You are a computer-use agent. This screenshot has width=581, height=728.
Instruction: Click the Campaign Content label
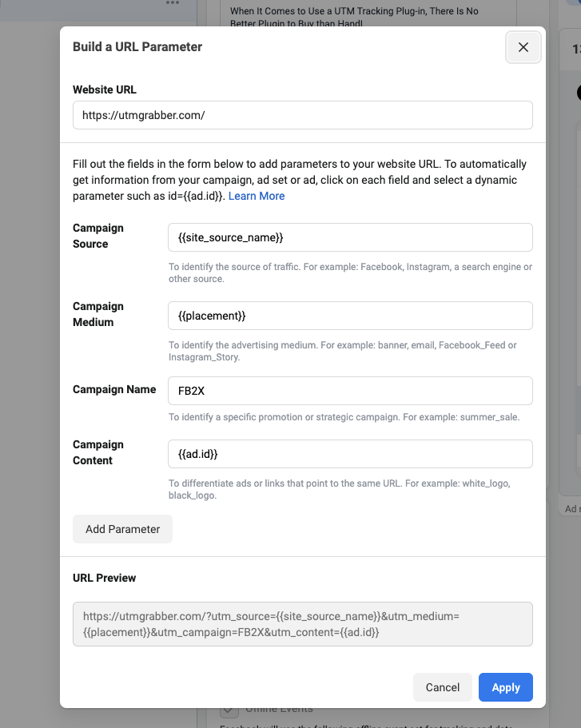(98, 452)
